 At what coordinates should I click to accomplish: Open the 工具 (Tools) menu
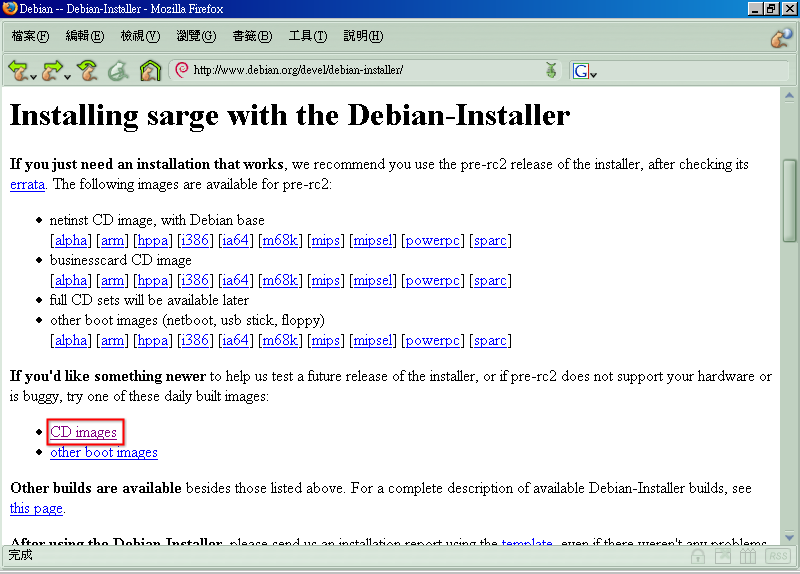307,36
